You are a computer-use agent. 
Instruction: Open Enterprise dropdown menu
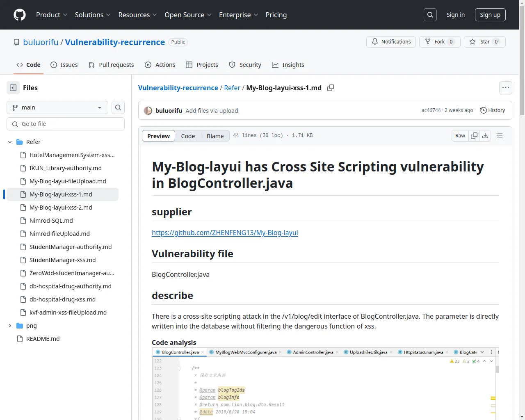coord(238,15)
